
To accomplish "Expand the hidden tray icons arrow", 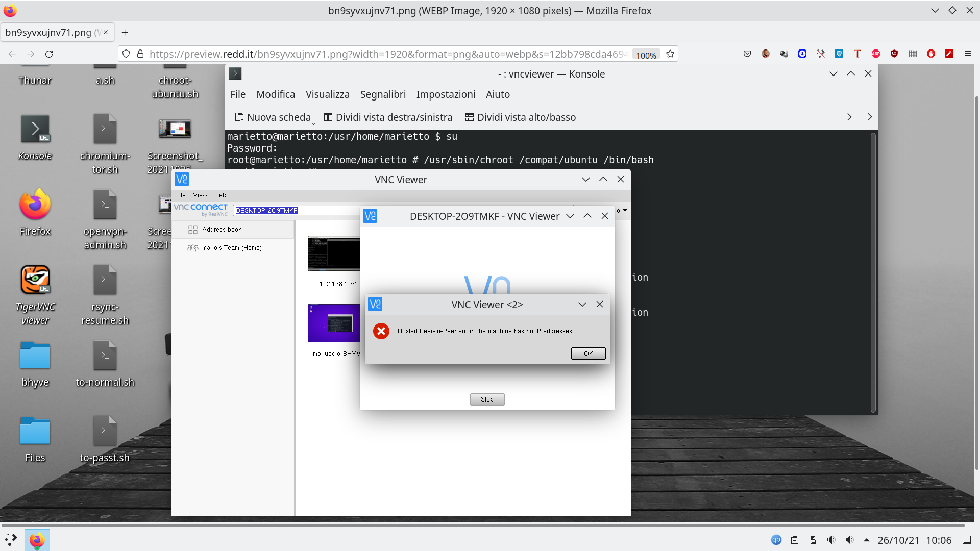I will tap(867, 540).
